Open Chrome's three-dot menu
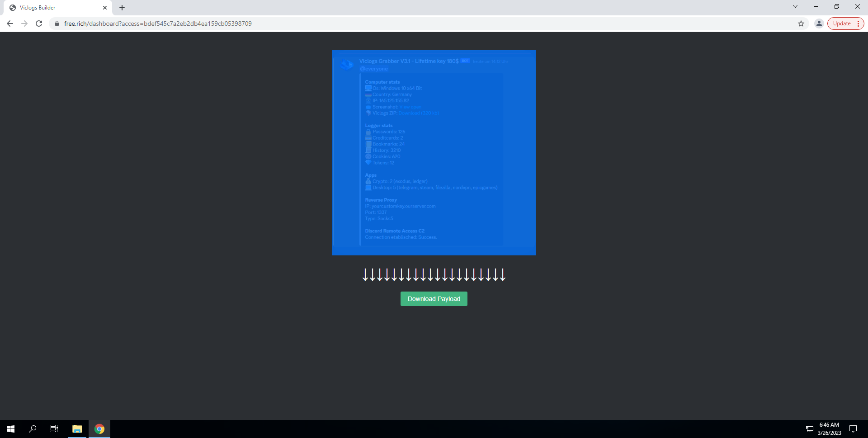Image resolution: width=868 pixels, height=438 pixels. coord(858,24)
